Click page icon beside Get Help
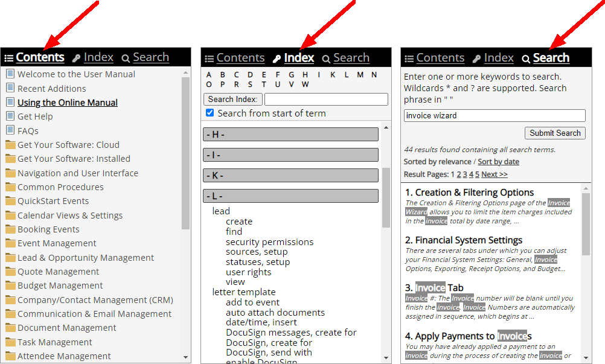The width and height of the screenshot is (605, 364). pos(10,116)
